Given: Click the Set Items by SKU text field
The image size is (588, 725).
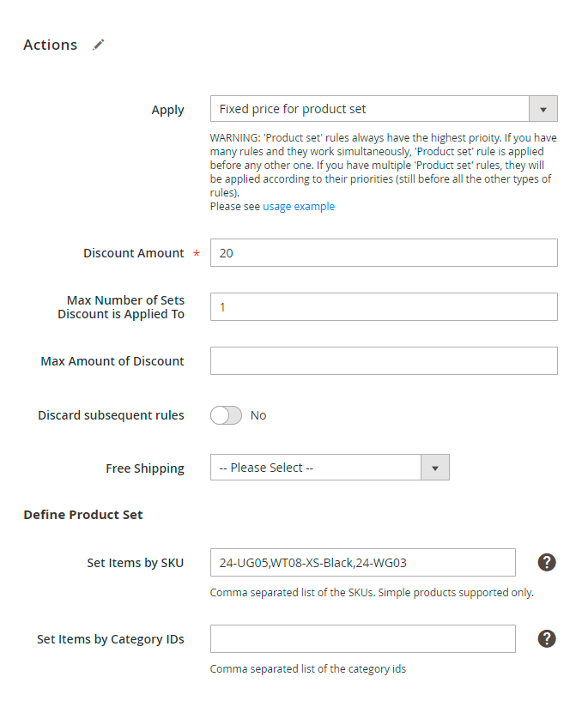Looking at the screenshot, I should coord(362,563).
